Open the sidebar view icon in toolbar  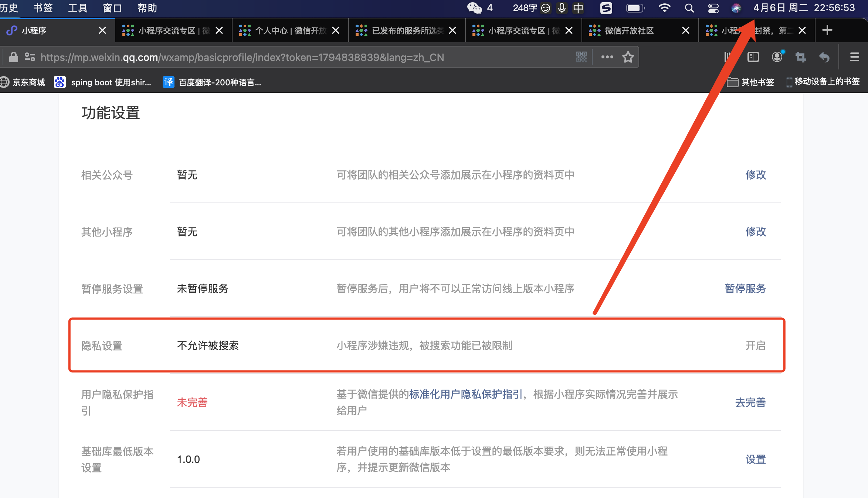pos(753,57)
